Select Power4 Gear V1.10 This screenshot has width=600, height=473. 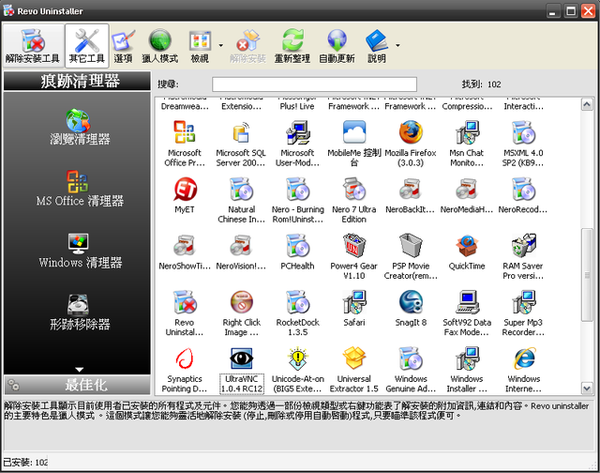[x=354, y=256]
